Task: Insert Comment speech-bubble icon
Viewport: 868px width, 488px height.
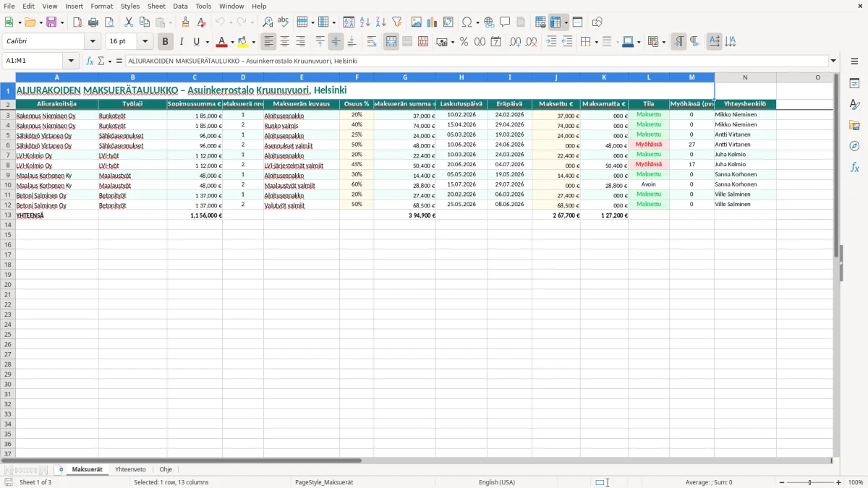Action: pos(505,22)
